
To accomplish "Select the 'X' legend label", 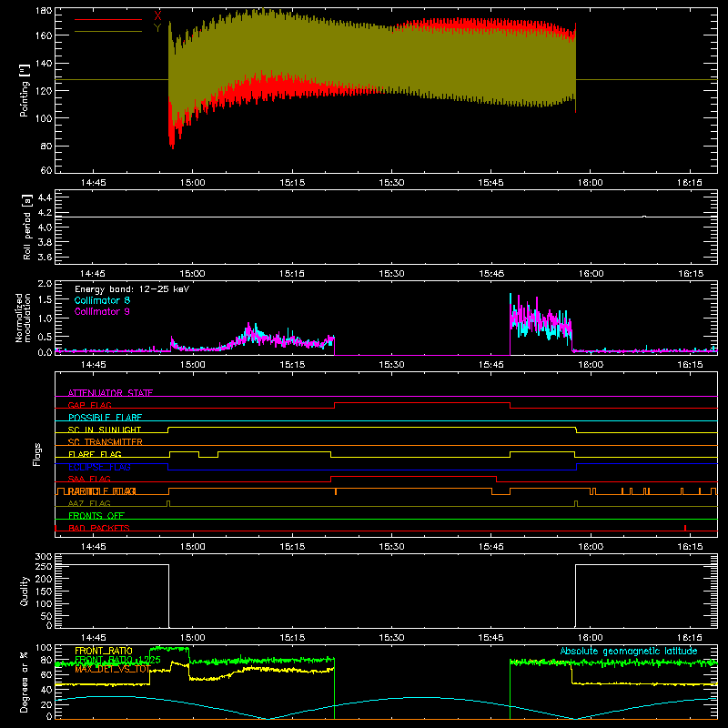I will pyautogui.click(x=157, y=15).
